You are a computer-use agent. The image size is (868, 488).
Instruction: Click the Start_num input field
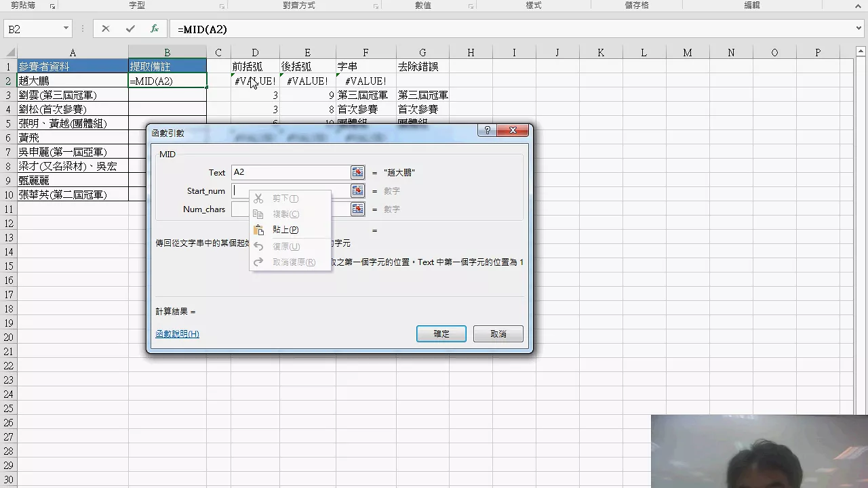(x=291, y=191)
